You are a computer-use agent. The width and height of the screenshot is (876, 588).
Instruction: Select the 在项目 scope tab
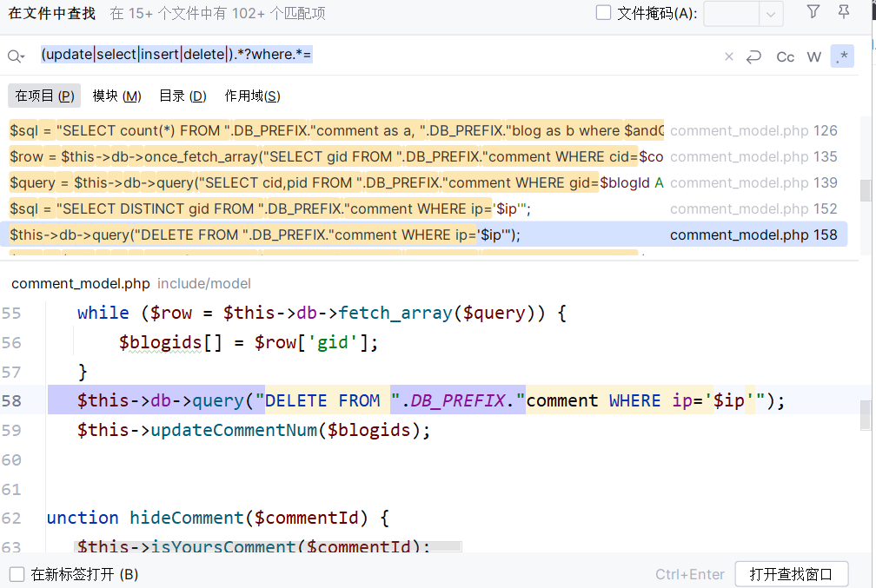click(43, 96)
